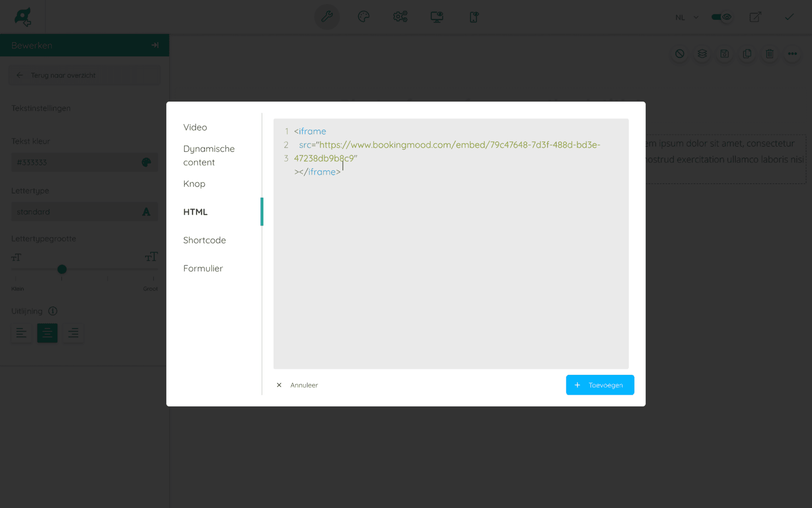Open the settings gears icon
The width and height of the screenshot is (812, 508).
[400, 17]
